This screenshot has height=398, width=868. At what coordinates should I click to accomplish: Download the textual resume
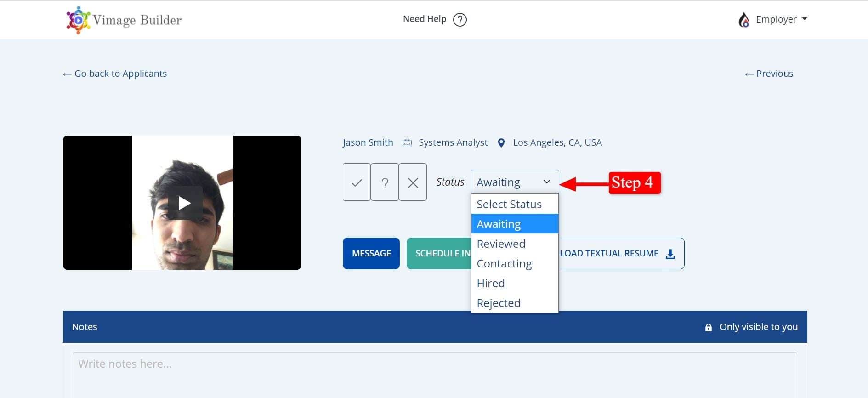pos(621,253)
